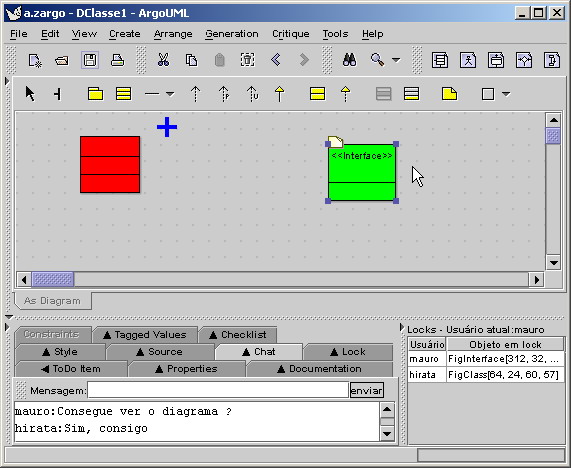Click the scissors Cut icon
This screenshot has height=468, width=571.
click(164, 60)
